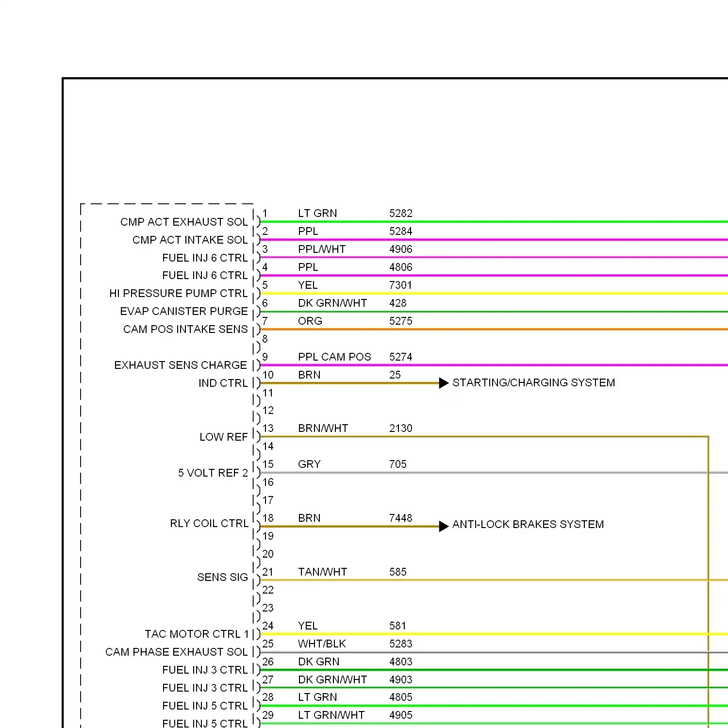Select the IND CTRL label
The image size is (728, 728).
223,383
